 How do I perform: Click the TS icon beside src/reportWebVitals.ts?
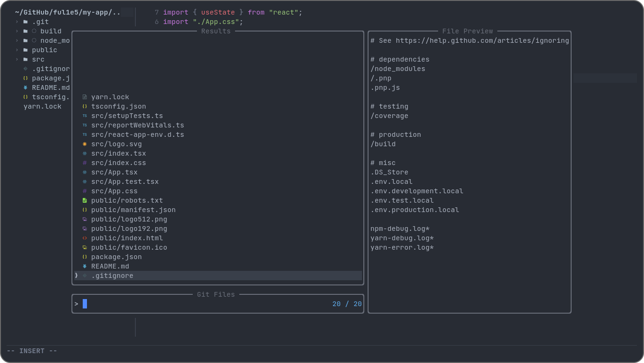[x=85, y=125]
